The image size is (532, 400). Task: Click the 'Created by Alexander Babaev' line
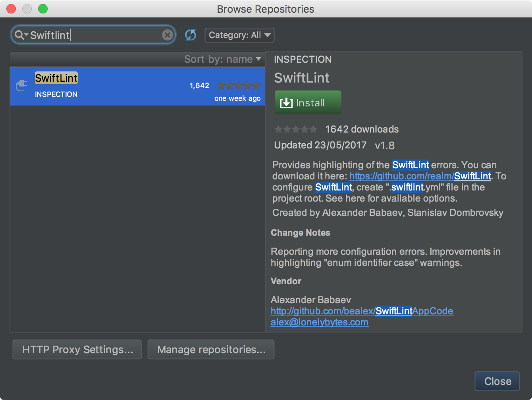click(388, 213)
